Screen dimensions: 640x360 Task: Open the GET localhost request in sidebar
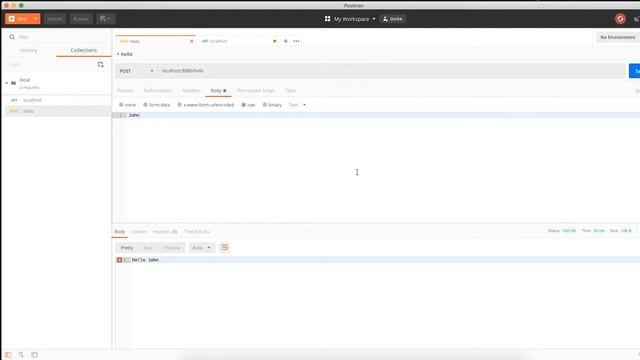pyautogui.click(x=57, y=100)
